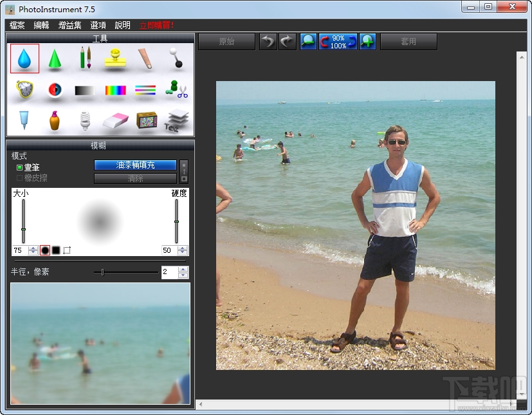Toggle the small panel beside 油漆桶填充

coord(184,172)
